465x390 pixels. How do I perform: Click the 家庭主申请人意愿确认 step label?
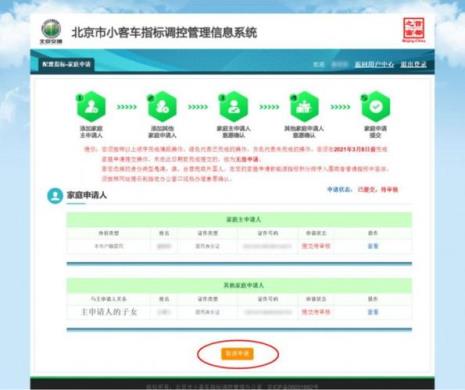tap(233, 132)
